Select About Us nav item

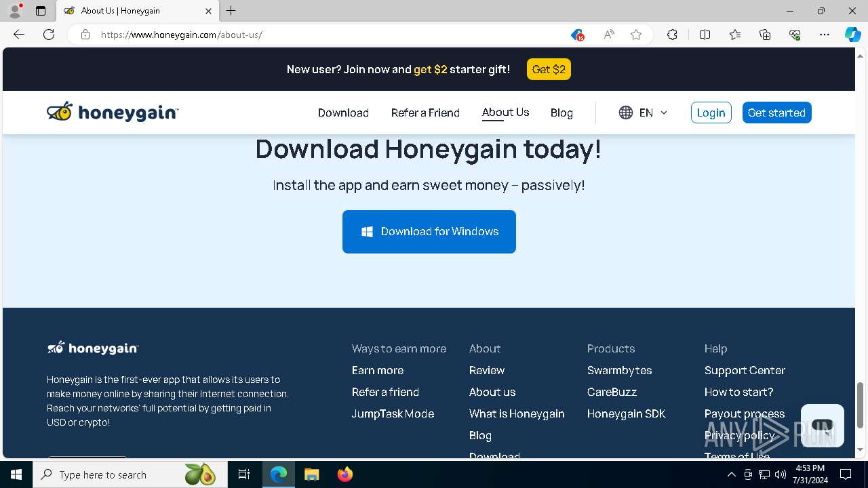(505, 113)
